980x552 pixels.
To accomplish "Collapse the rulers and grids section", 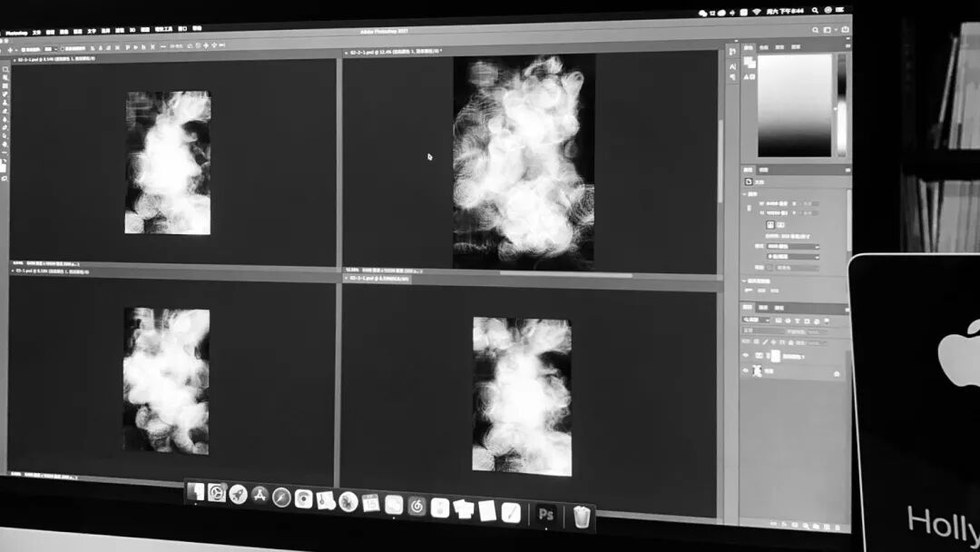I will click(744, 281).
